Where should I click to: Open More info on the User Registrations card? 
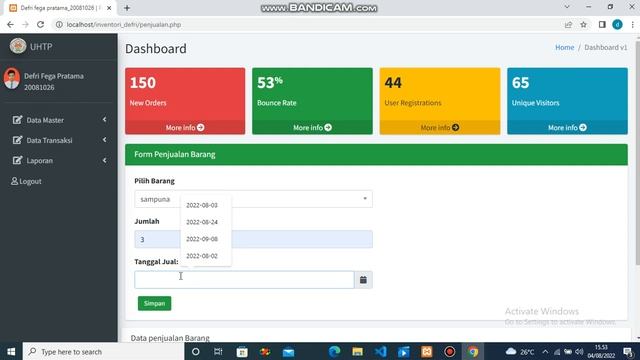pyautogui.click(x=440, y=128)
